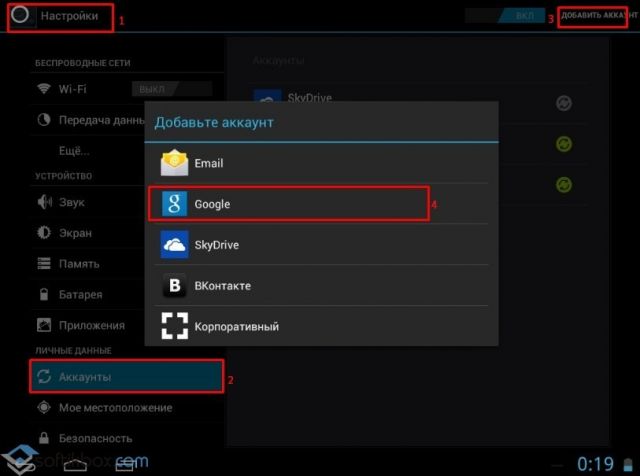Open Приложения settings
Screen dimensions: 640x476
point(88,325)
